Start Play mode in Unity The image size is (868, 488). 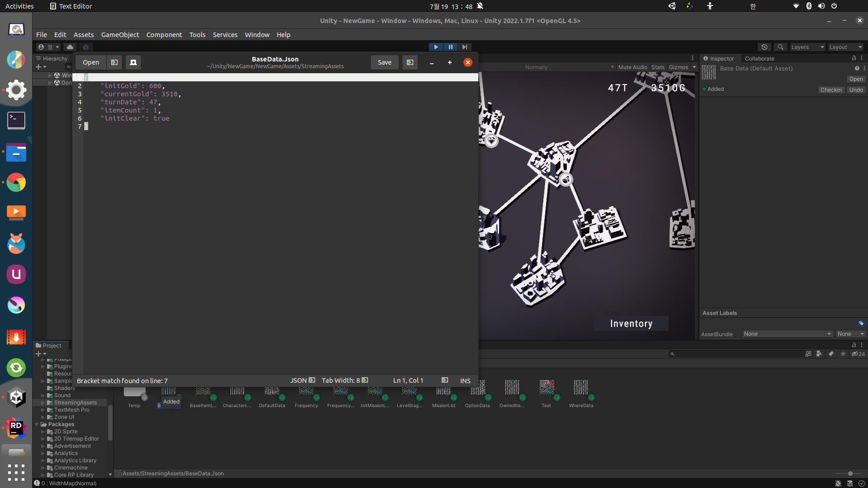point(436,47)
